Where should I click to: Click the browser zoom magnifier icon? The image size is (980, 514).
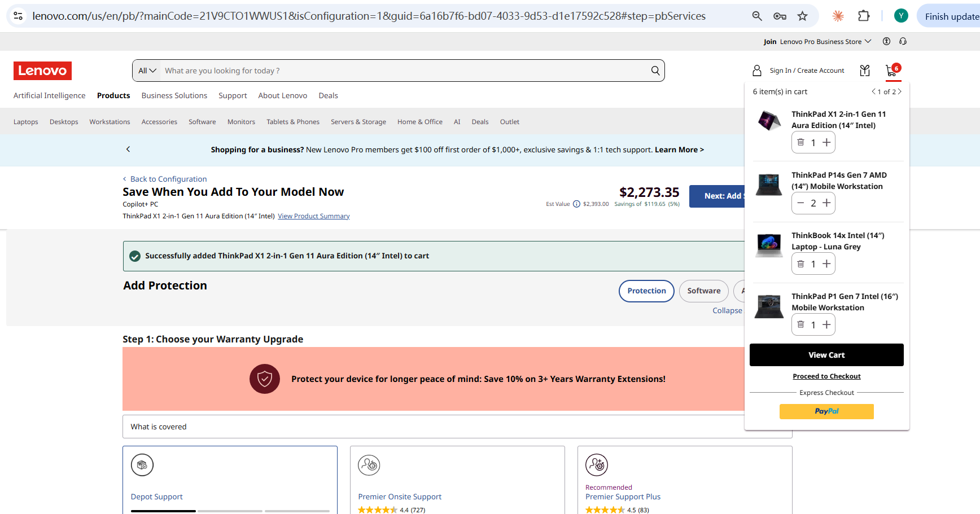pos(757,16)
